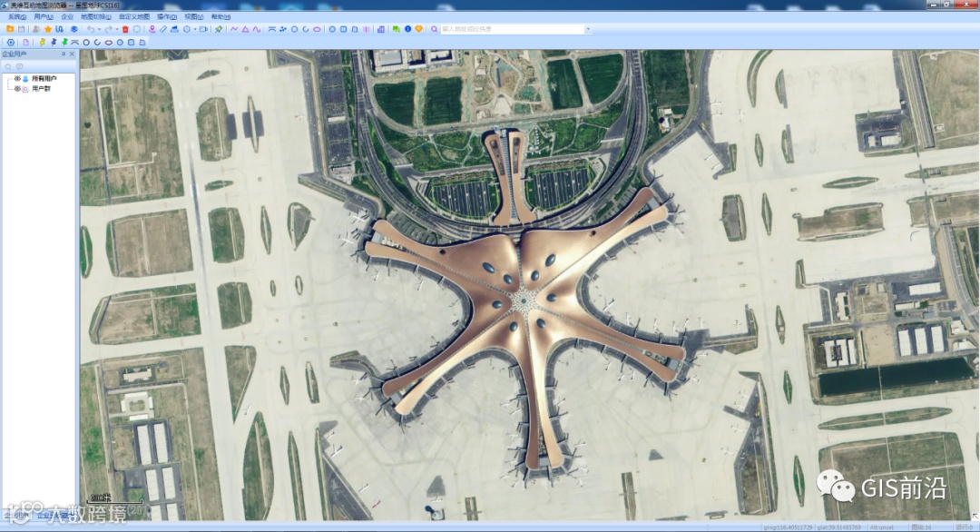Click the purple building icon
The height and width of the screenshot is (532, 980).
pyautogui.click(x=380, y=29)
